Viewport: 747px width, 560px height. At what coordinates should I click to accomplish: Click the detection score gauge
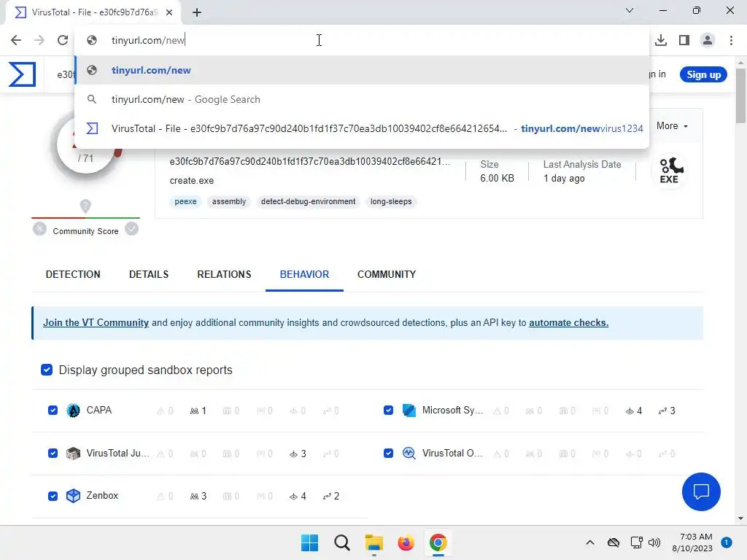pyautogui.click(x=86, y=147)
